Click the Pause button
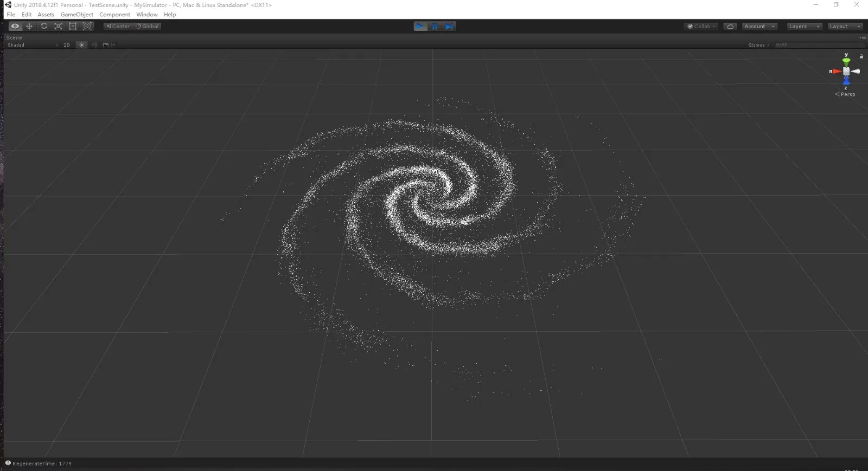The height and width of the screenshot is (471, 868). [x=435, y=26]
